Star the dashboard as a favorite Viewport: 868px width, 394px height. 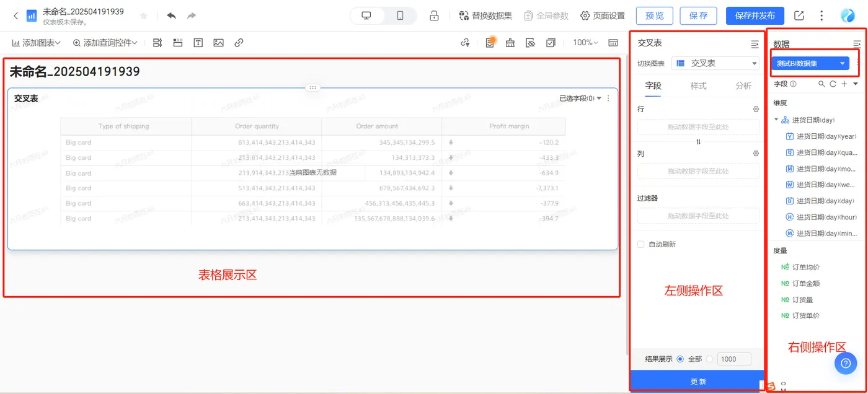(x=144, y=15)
